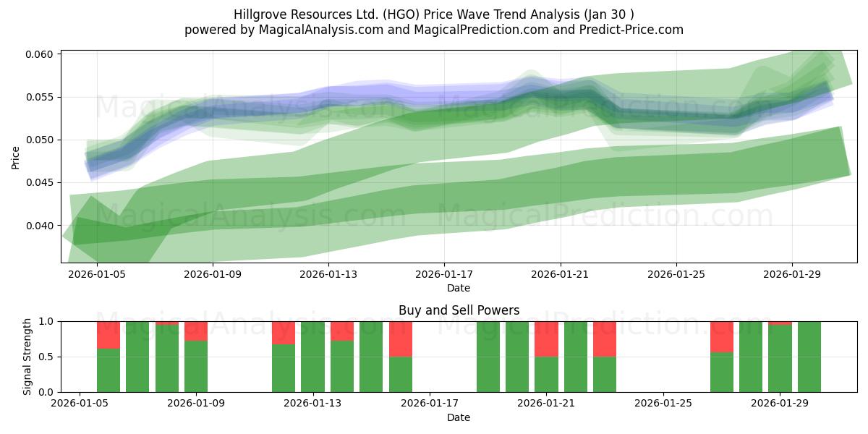Click the 2026-01-05 tick on the price chart
Image resolution: width=868 pixels, height=434 pixels.
click(x=97, y=274)
